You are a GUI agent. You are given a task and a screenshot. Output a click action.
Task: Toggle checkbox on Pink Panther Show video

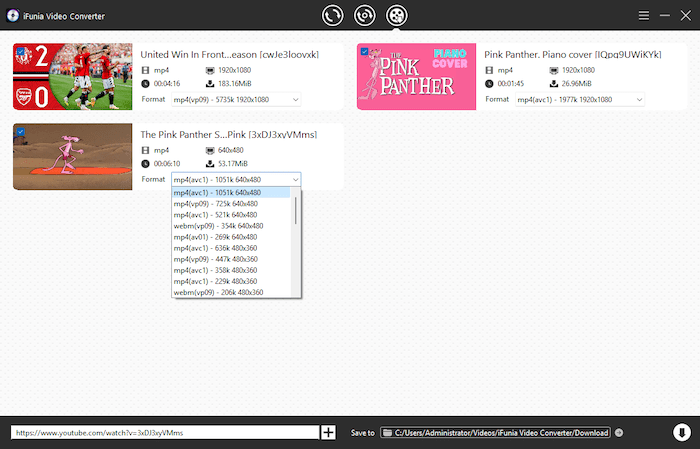19,130
